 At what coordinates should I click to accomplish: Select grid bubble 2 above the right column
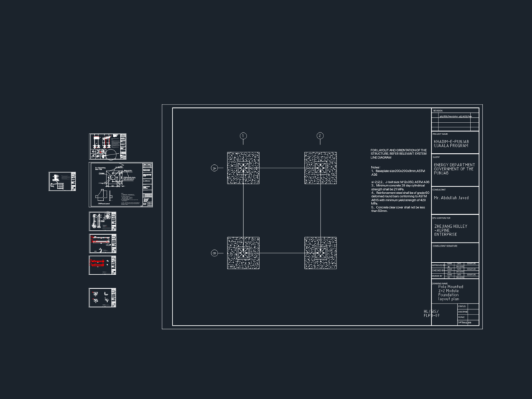click(x=320, y=136)
